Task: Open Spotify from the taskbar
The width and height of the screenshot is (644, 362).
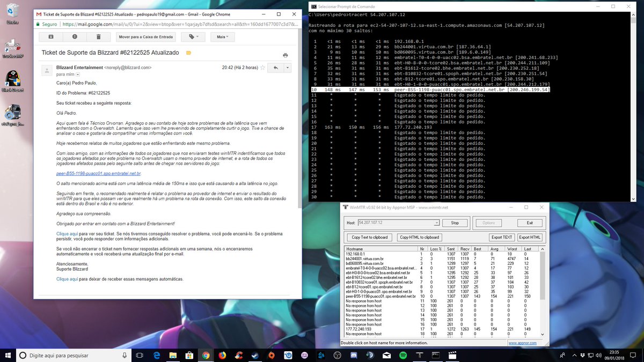Action: (x=402, y=355)
